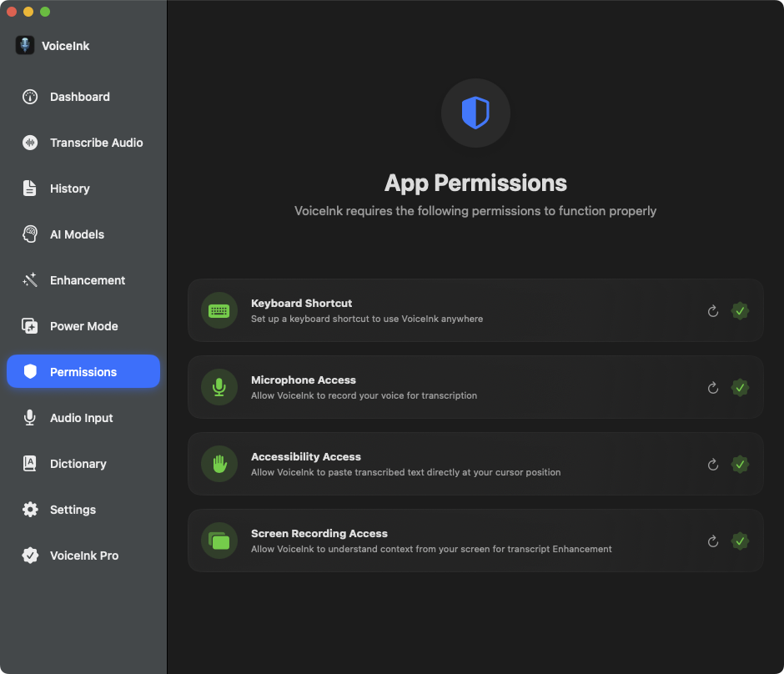Viewport: 784px width, 674px height.
Task: Click the green keyboard icon
Action: point(219,311)
